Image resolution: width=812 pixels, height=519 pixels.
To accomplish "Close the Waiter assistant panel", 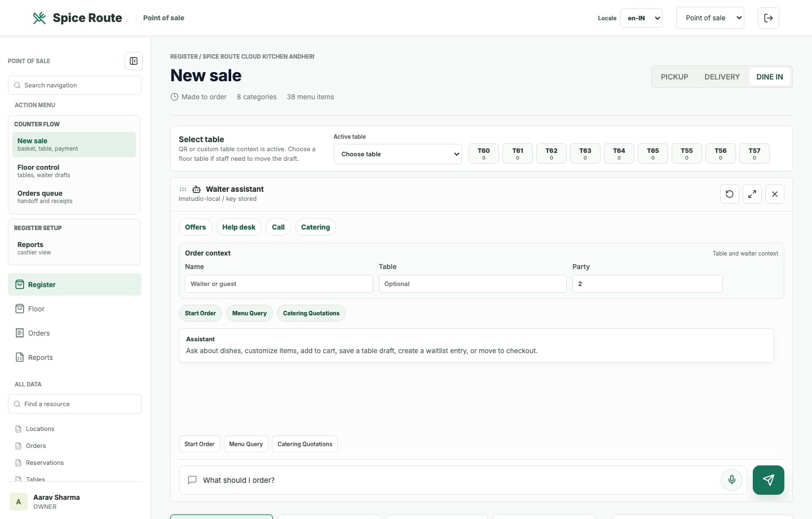I will (x=775, y=194).
